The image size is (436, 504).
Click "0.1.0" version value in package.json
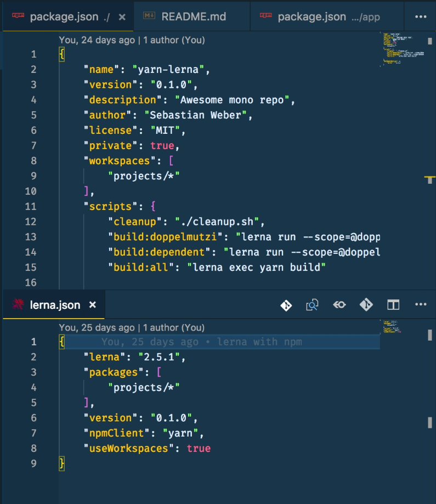tap(171, 84)
